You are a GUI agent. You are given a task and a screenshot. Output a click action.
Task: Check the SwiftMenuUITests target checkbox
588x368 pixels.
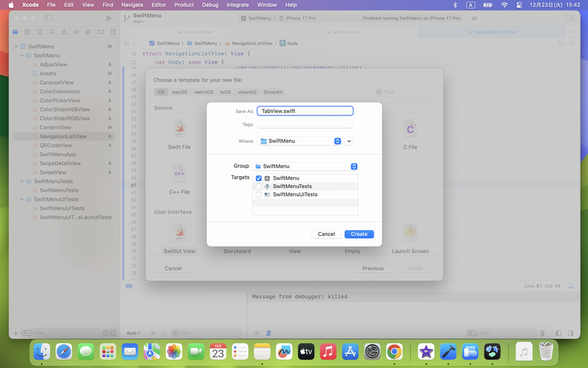tap(258, 194)
